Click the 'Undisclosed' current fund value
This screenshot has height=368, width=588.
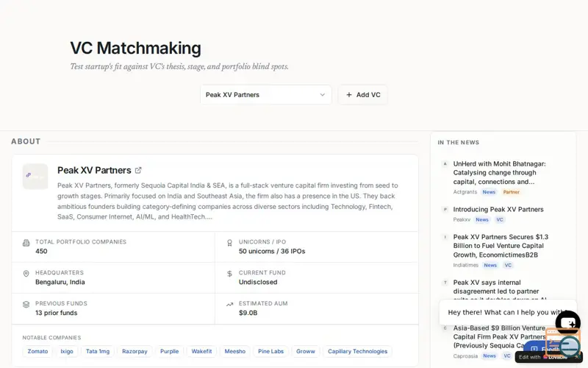[x=258, y=282]
